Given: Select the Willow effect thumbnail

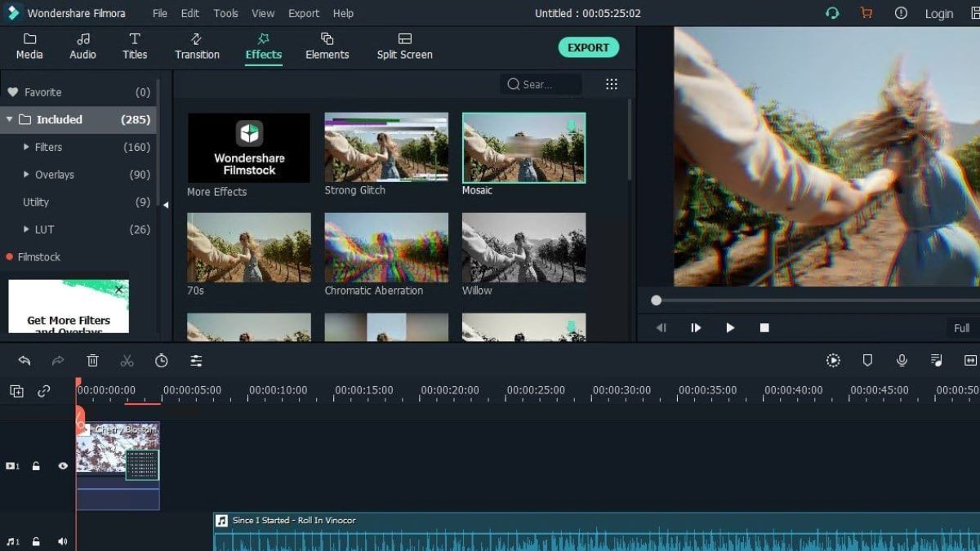Looking at the screenshot, I should click(523, 247).
